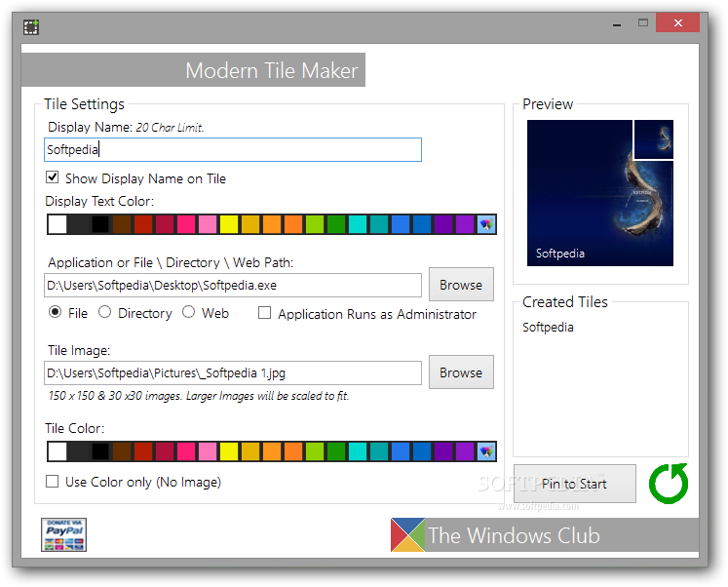This screenshot has width=728, height=587.
Task: Click the small tile preview thumbnail
Action: point(654,139)
